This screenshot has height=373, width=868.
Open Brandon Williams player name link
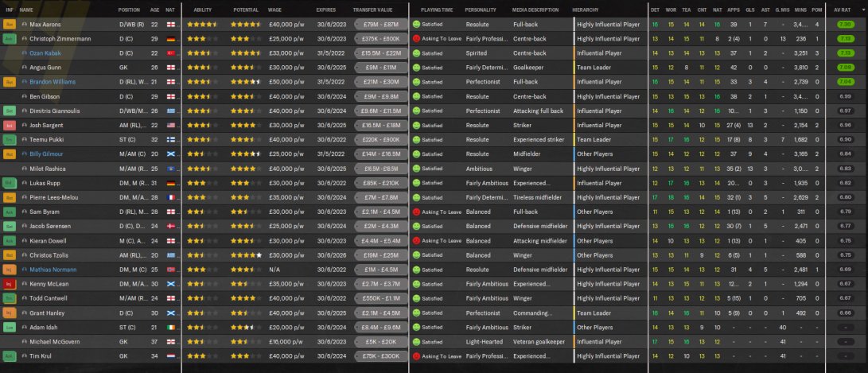[x=53, y=82]
